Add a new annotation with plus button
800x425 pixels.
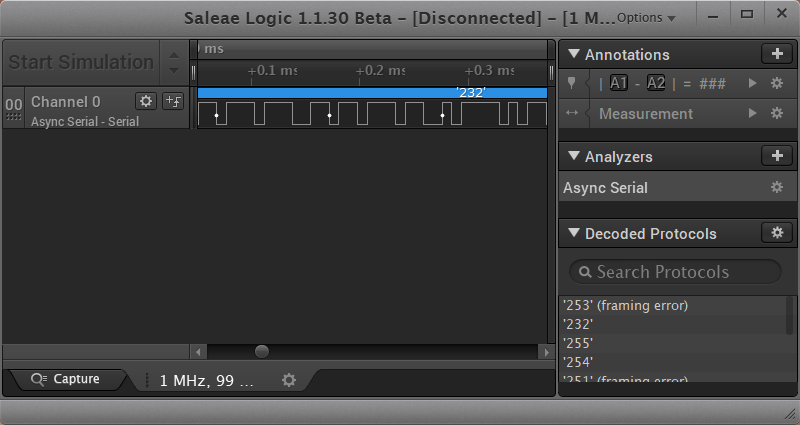(777, 54)
